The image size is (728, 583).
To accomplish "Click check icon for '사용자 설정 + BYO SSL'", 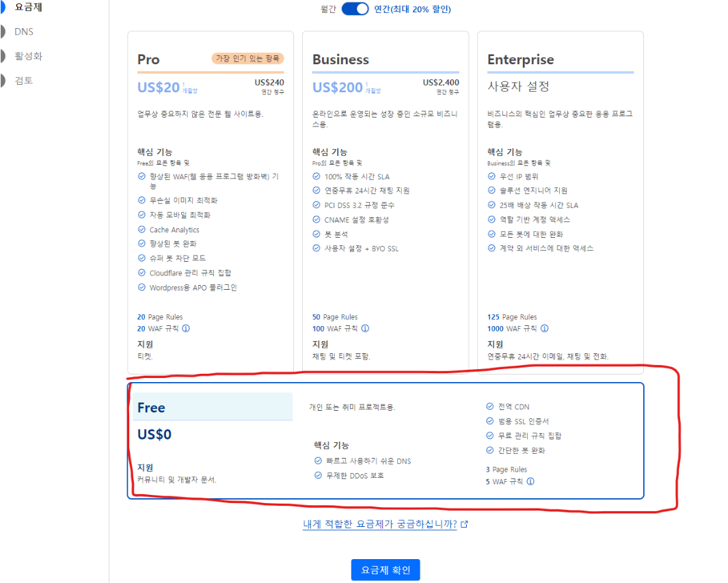I will (x=316, y=248).
